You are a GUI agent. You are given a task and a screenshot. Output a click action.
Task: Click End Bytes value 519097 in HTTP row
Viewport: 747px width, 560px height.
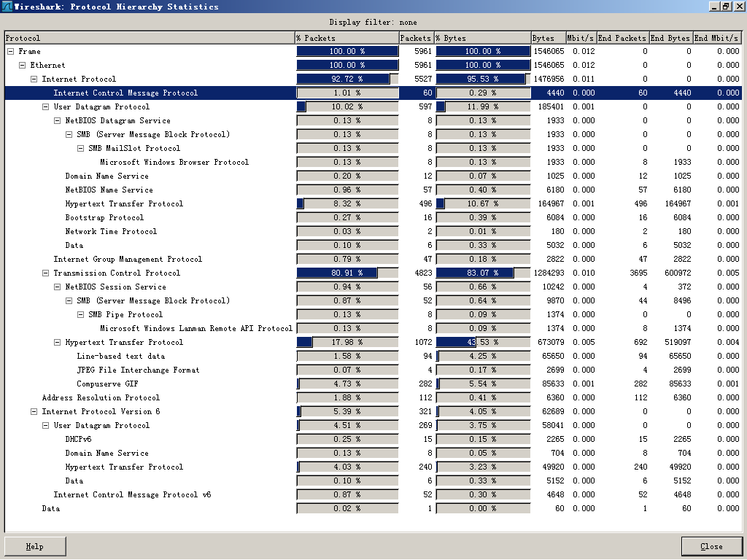(x=678, y=342)
